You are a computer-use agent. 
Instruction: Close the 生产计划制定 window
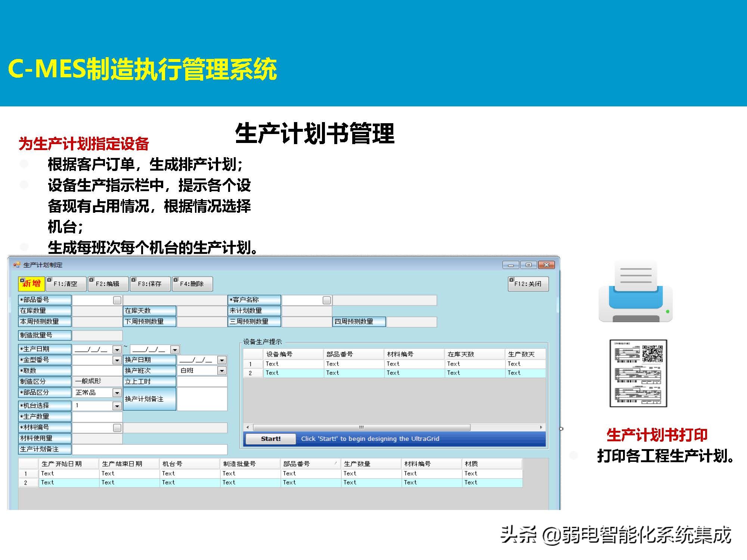click(x=546, y=265)
